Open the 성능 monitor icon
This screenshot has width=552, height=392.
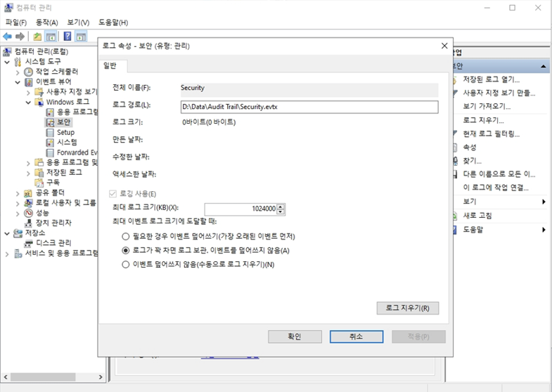28,213
